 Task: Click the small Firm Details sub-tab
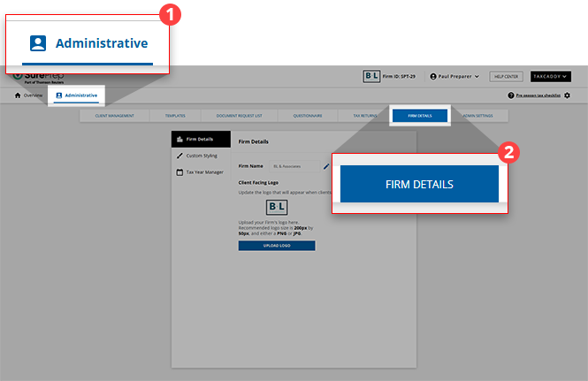[x=420, y=116]
